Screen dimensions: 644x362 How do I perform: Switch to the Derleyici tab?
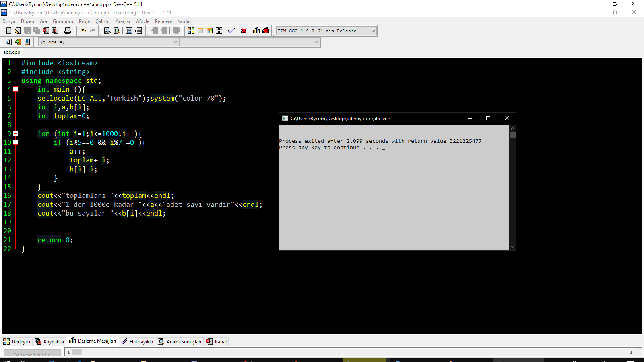click(x=17, y=341)
